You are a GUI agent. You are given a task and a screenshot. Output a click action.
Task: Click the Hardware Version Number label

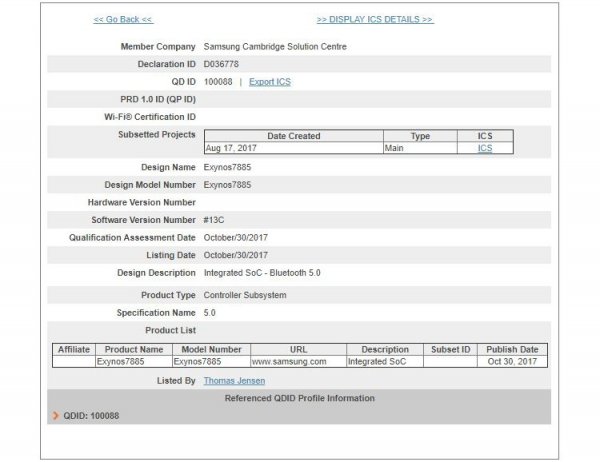(142, 202)
